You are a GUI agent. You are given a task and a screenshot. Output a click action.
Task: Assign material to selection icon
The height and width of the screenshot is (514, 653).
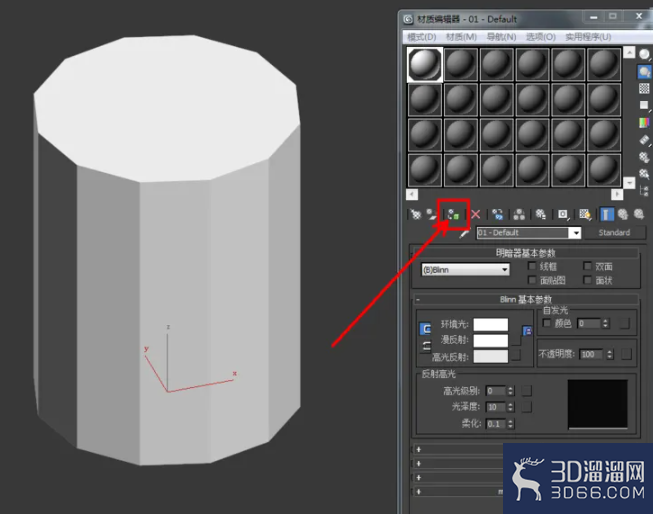[453, 215]
